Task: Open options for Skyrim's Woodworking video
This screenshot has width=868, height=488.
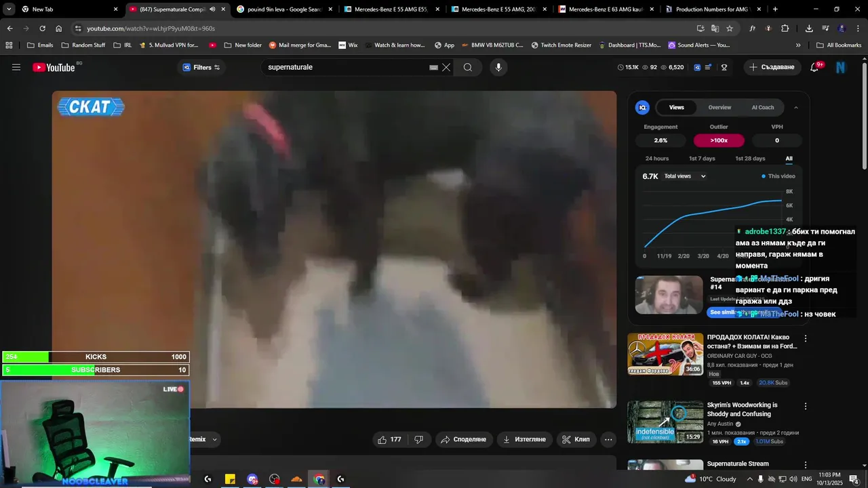Action: tap(806, 406)
